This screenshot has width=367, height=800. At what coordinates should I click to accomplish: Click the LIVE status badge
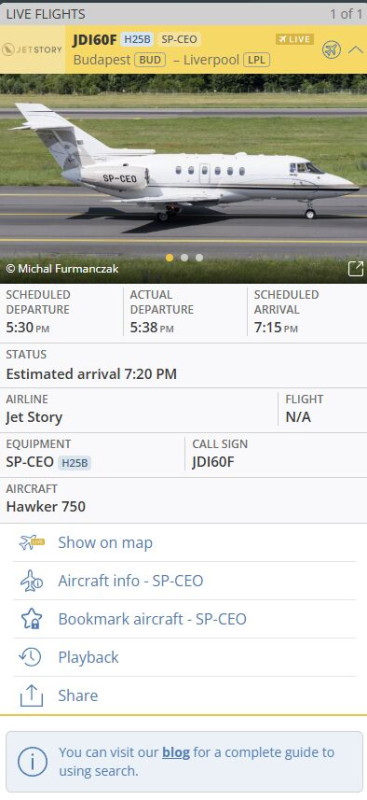coord(295,39)
